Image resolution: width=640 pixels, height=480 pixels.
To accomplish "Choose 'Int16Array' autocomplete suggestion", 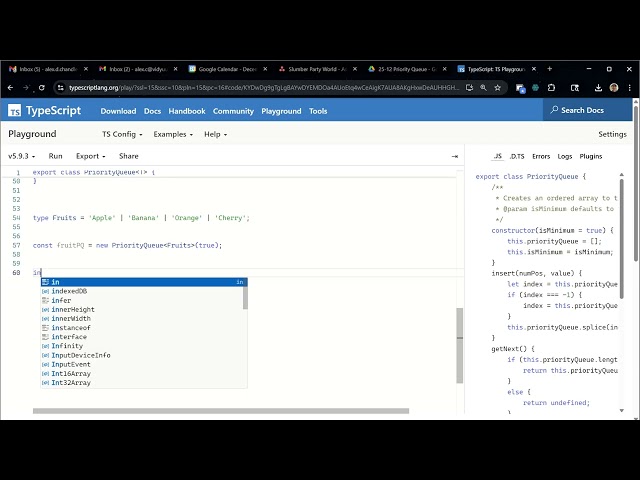I will coord(142,373).
